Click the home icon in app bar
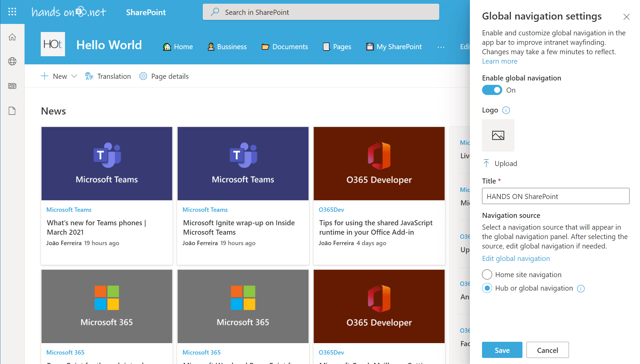This screenshot has height=364, width=640. click(x=12, y=37)
